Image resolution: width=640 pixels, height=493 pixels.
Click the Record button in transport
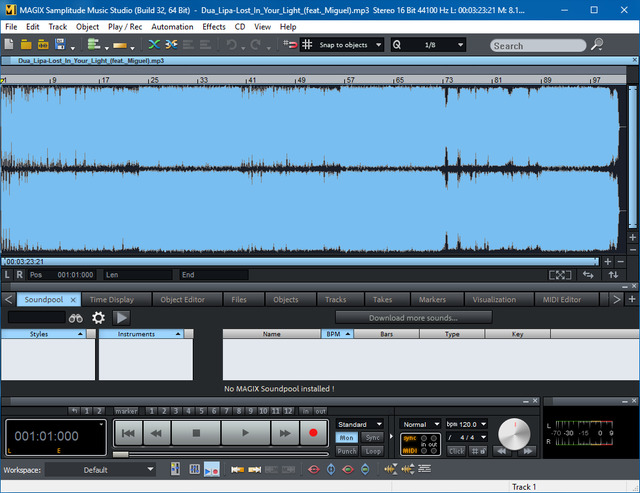[313, 433]
